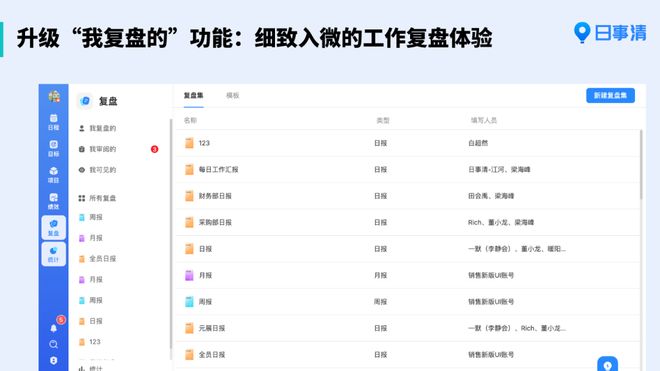The image size is (660, 371).
Task: Click the orange icon beside 元辰日报
Action: tap(189, 328)
